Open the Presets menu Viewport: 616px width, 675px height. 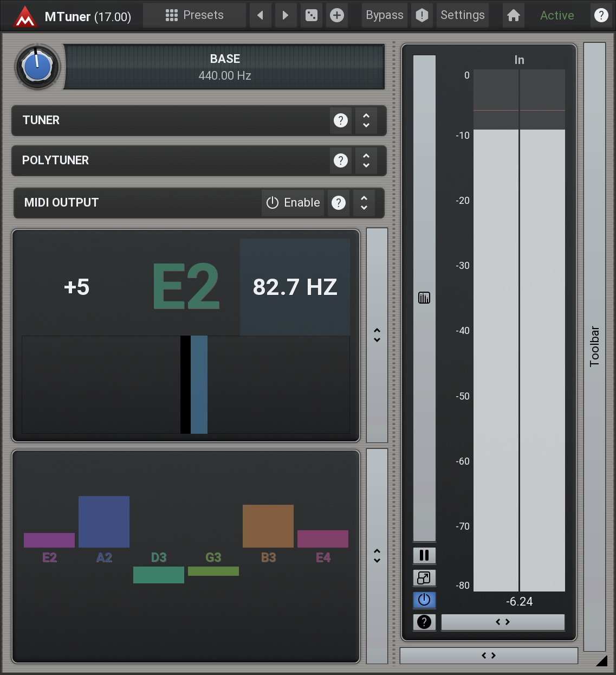(x=194, y=15)
